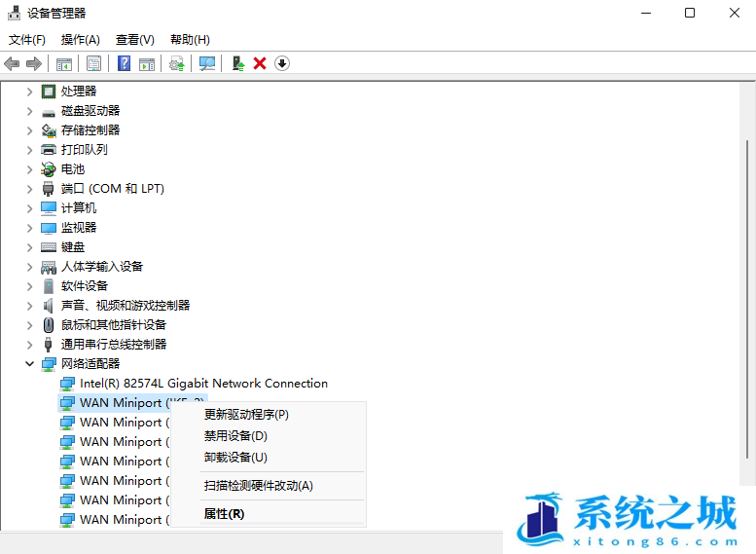Expand the 处理器 tree node
This screenshot has width=756, height=554.
[30, 91]
